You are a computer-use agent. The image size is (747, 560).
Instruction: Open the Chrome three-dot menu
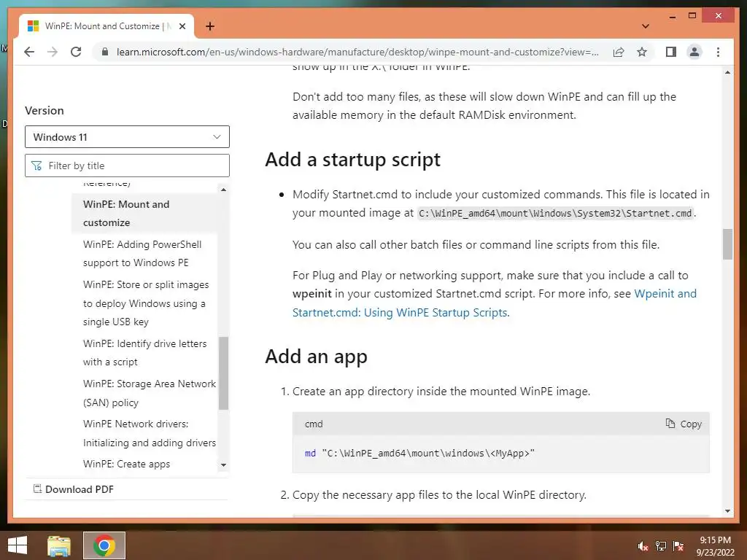pyautogui.click(x=718, y=52)
